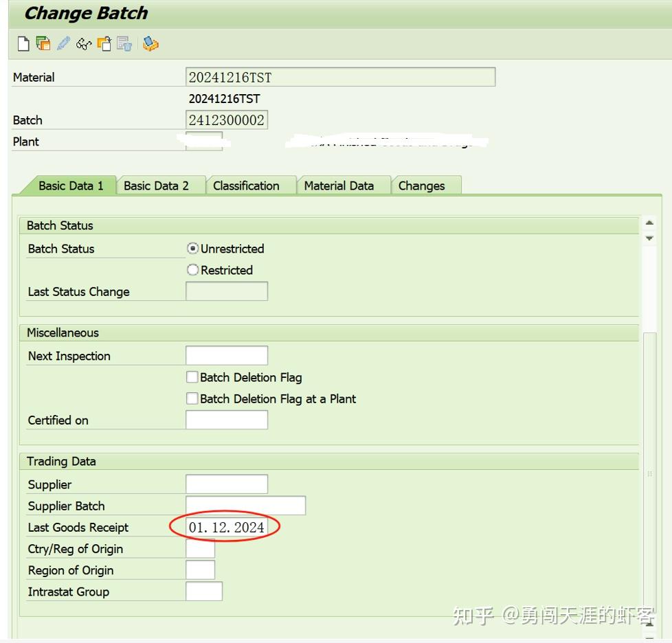Viewport: 672px width, 643px height.
Task: Select the Basic Data 1 tab
Action: click(71, 185)
